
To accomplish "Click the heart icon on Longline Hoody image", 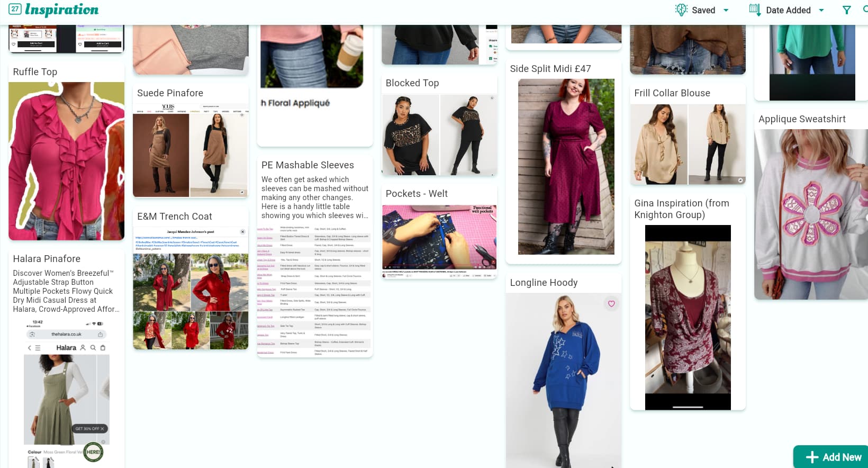I will [x=611, y=304].
